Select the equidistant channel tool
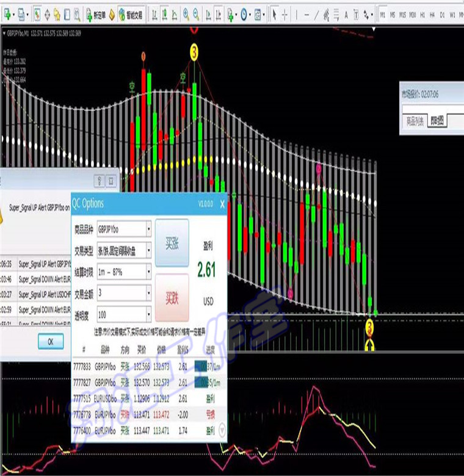Image resolution: width=464 pixels, height=476 pixels. click(327, 14)
